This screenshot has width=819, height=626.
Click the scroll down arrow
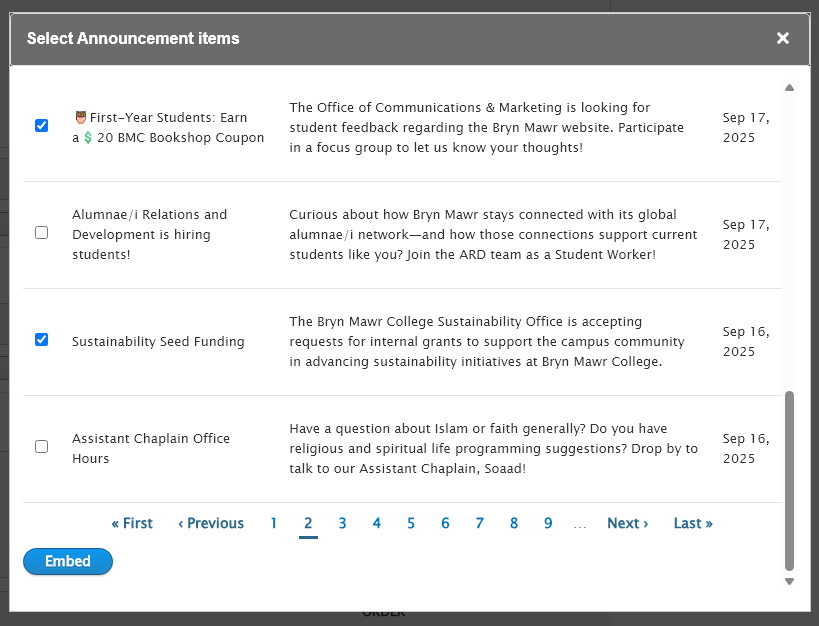click(x=789, y=581)
